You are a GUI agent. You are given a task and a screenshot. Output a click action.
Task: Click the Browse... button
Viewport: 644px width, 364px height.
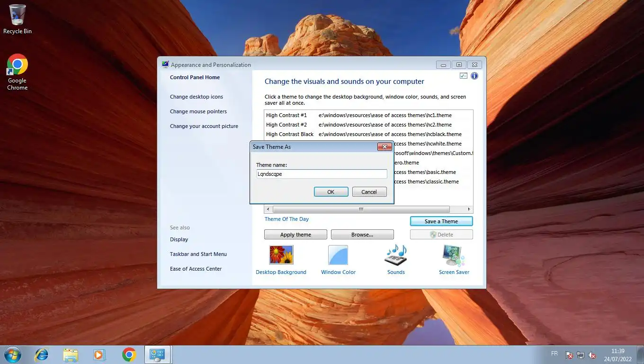(362, 235)
